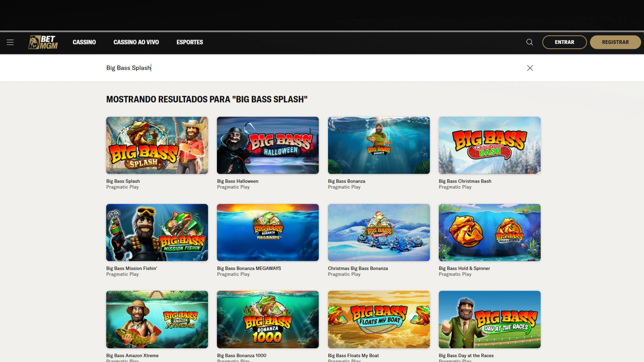Open the Big Bass Hold & Spinner thumbnail
This screenshot has width=644, height=362.
[x=490, y=232]
